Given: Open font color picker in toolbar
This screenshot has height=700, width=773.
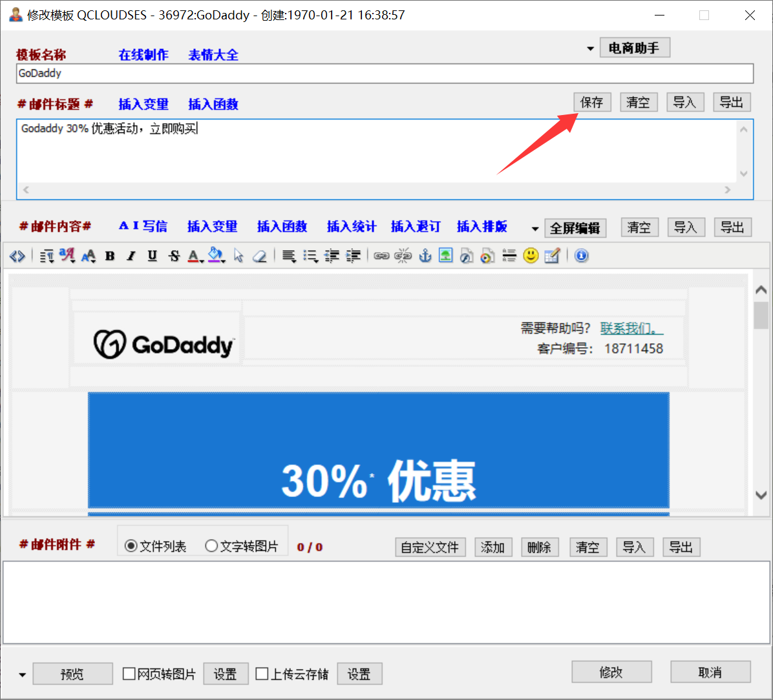Looking at the screenshot, I should click(x=194, y=257).
